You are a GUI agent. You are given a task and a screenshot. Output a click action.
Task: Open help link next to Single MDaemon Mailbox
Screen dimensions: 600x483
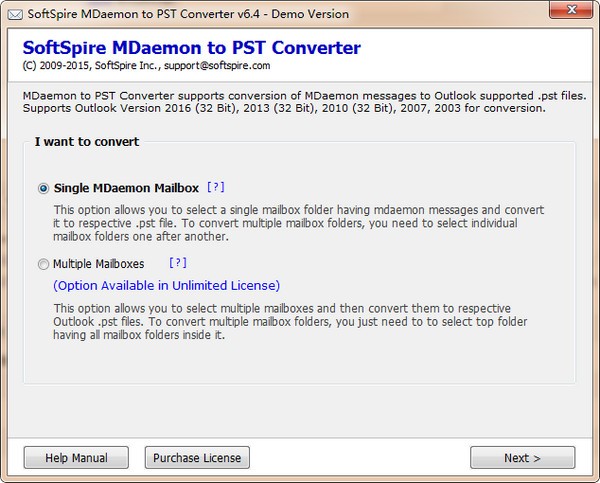click(216, 187)
